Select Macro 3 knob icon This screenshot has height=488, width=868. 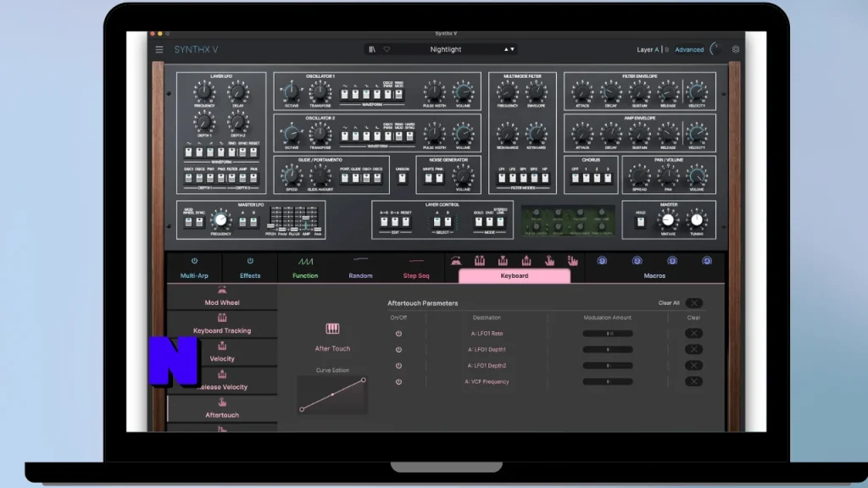pos(672,261)
